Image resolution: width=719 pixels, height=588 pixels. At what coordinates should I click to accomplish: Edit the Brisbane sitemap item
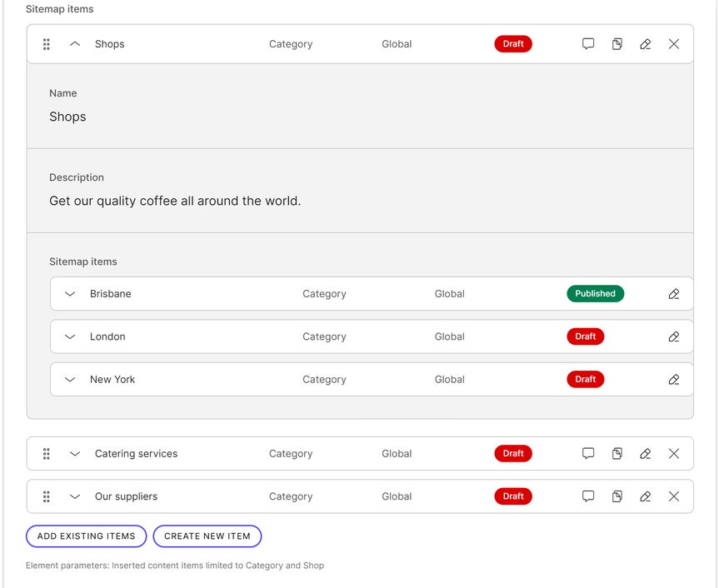point(674,294)
